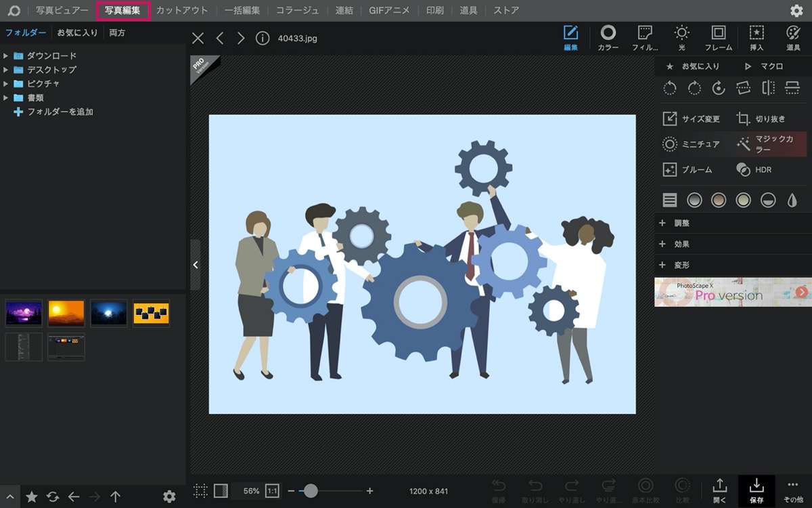Click the zoom slider handle

(311, 490)
